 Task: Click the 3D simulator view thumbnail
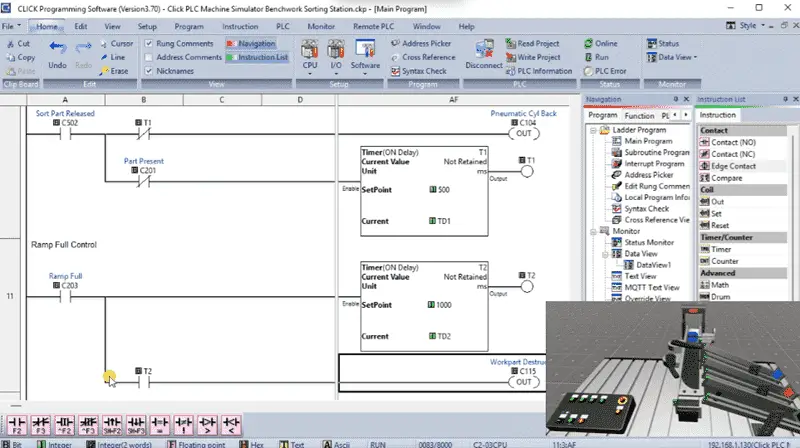click(x=673, y=368)
